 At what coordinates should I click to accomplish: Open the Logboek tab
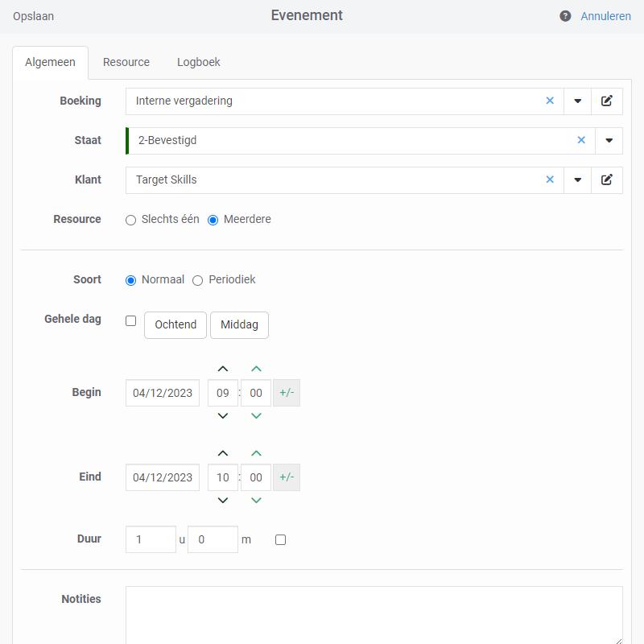click(x=198, y=62)
